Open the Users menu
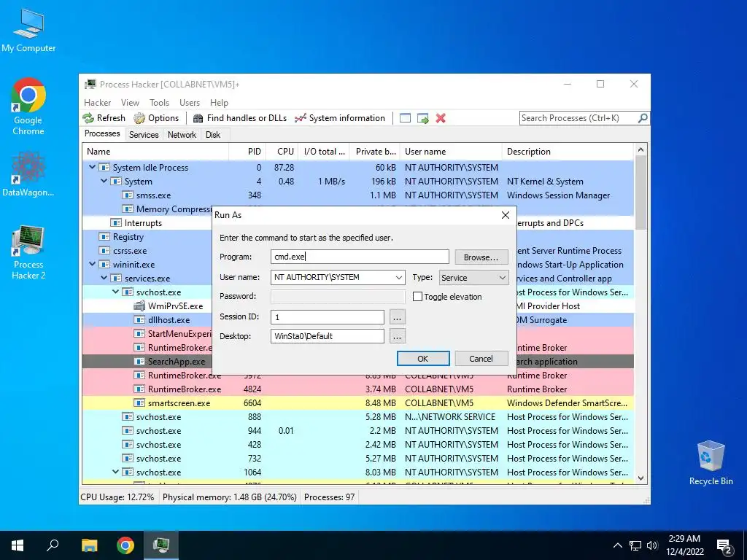The image size is (747, 560). click(x=190, y=102)
